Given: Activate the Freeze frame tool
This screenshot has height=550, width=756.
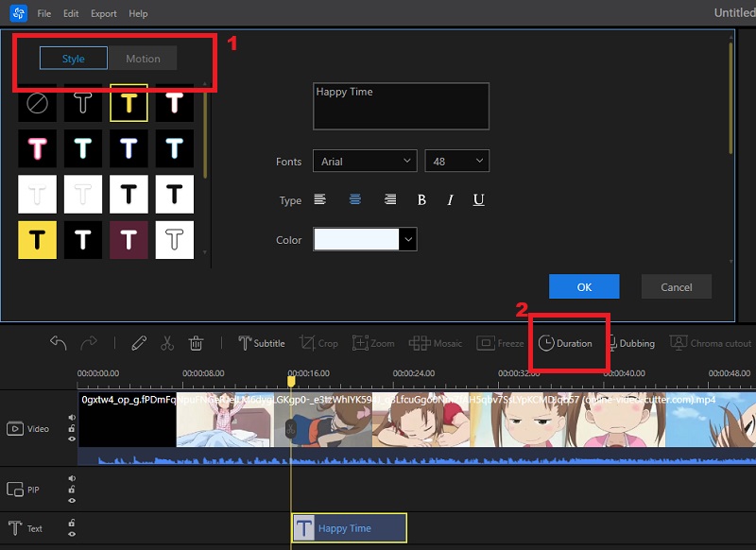Looking at the screenshot, I should (x=500, y=343).
